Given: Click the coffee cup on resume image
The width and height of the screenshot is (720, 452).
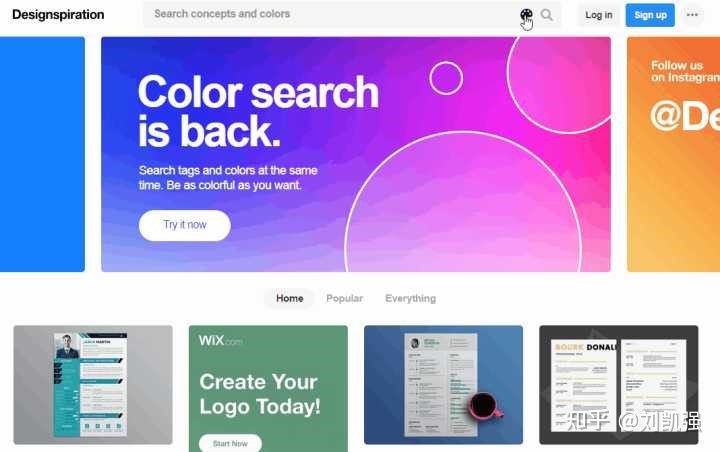Looking at the screenshot, I should click(x=484, y=406).
